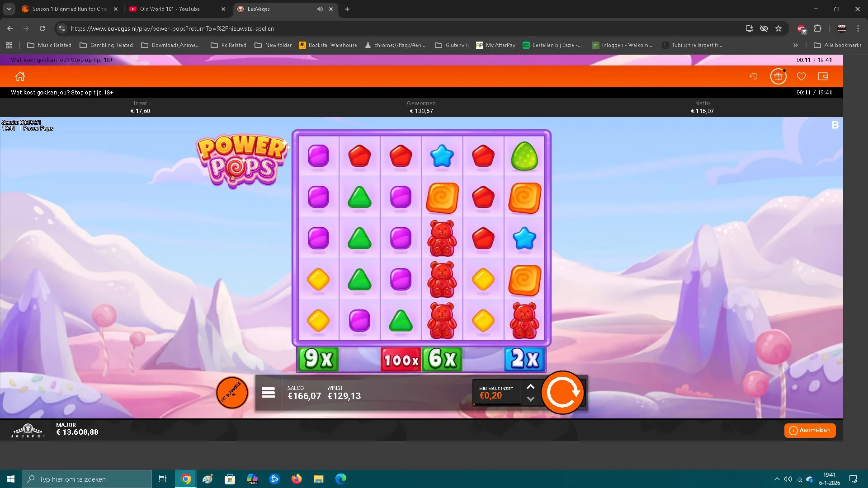Click the 9x multiplier tile

318,359
